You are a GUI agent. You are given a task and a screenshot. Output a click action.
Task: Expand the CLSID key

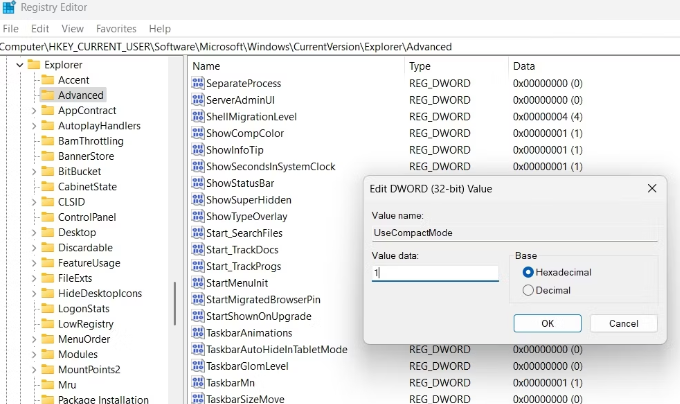click(x=34, y=202)
